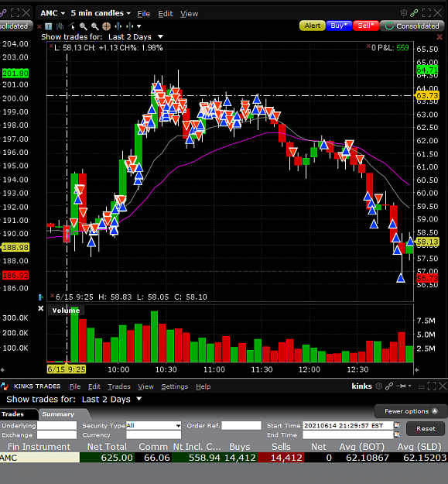448x484 pixels.
Task: Toggle the crosshair tool in chart toolbar
Action: click(x=106, y=26)
